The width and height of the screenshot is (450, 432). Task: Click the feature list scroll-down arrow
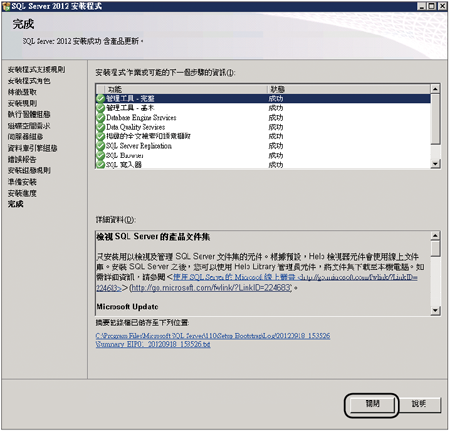click(x=435, y=164)
